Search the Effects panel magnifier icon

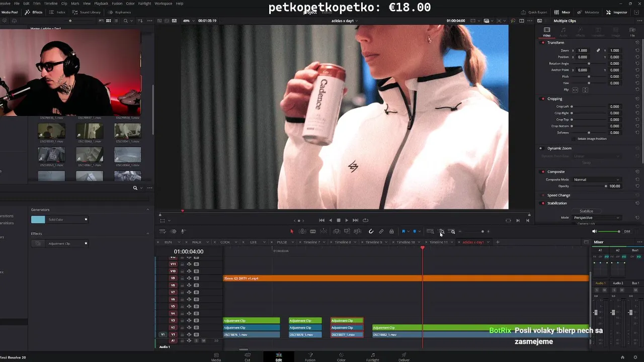[135, 188]
